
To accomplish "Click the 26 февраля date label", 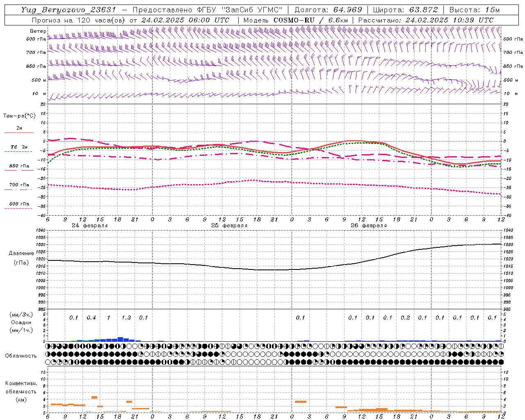I will [369, 226].
